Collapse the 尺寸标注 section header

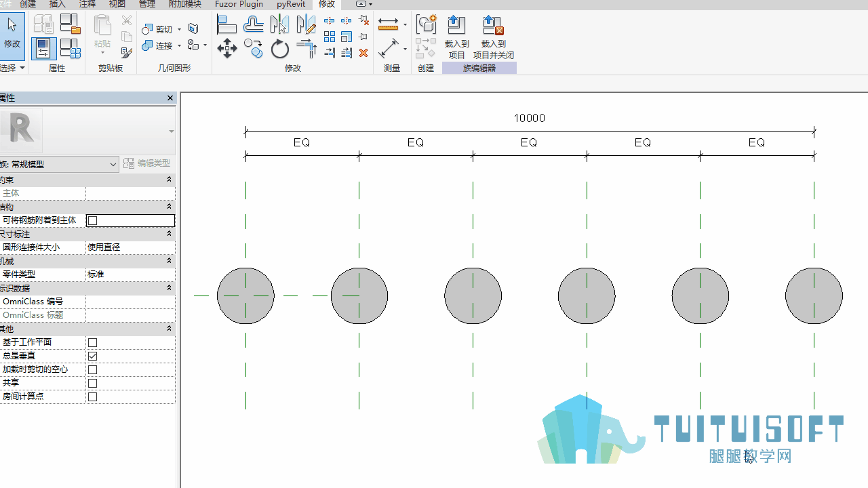point(87,234)
